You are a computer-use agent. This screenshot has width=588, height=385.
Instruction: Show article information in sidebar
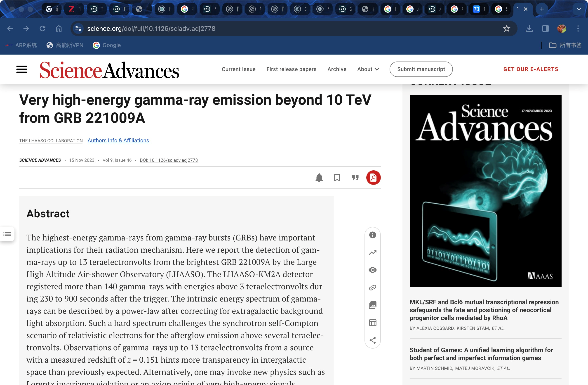click(372, 235)
